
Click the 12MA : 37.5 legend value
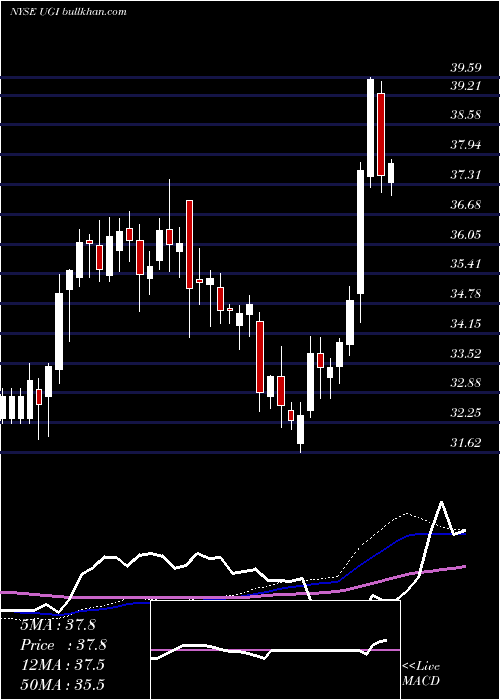coord(63,665)
